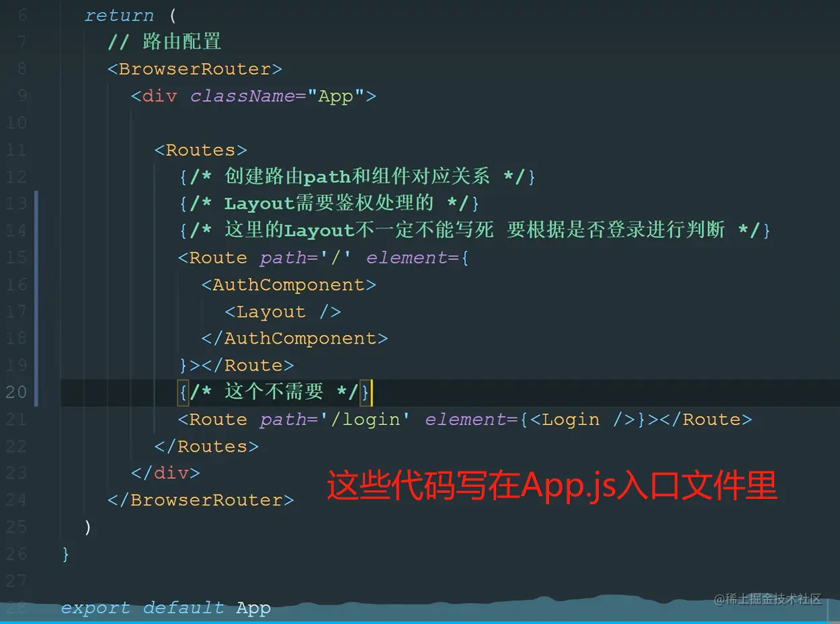Click the closing </BrowserRouter> tag

point(201,500)
